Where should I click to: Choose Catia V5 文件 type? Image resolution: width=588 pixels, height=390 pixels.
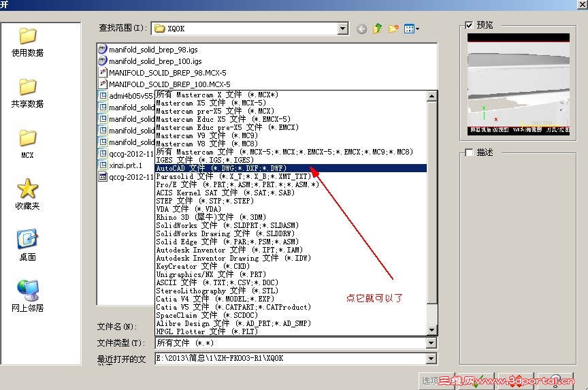[x=291, y=308]
